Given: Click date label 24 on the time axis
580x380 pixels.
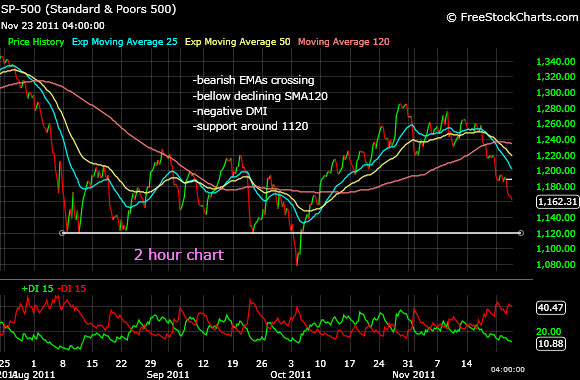Looking at the screenshot, I should pos(379,364).
